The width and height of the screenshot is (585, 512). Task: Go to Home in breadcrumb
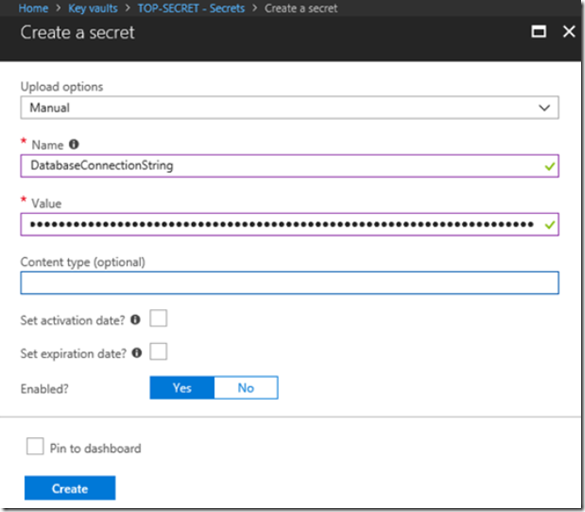[x=33, y=8]
